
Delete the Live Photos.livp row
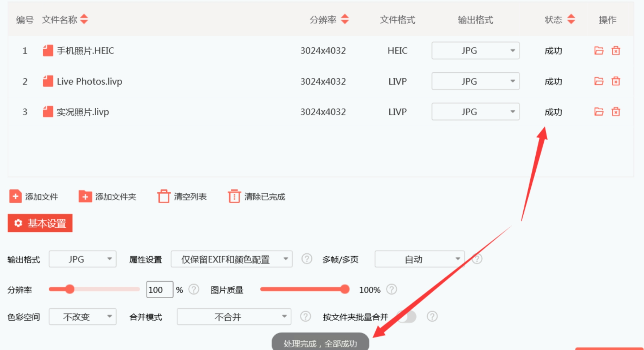click(616, 81)
